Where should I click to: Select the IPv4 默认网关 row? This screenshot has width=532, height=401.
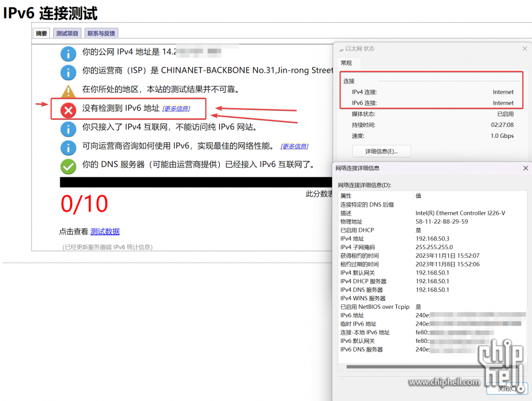click(x=433, y=273)
